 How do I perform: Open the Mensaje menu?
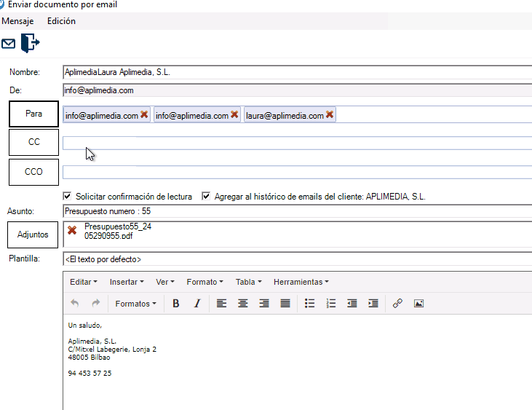(17, 21)
